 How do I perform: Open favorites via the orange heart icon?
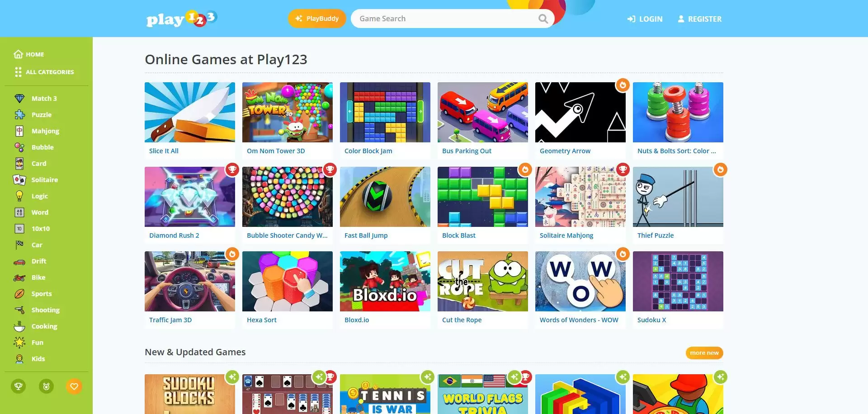74,386
